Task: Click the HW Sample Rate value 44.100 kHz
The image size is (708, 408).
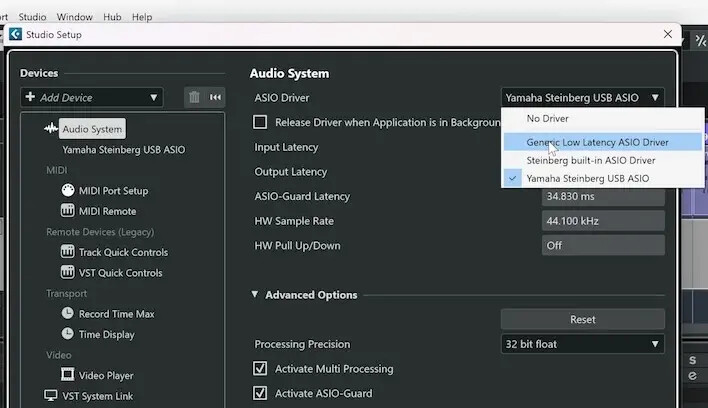Action: (603, 221)
